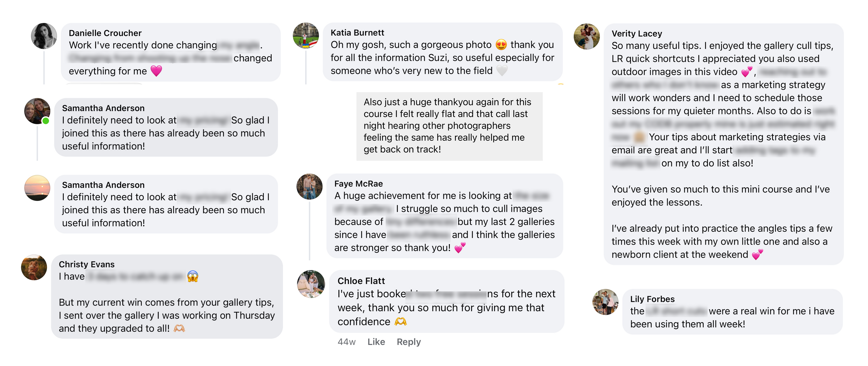Open the Faye McRae name link
Viewport: 868px width, 366px height.
tap(359, 183)
